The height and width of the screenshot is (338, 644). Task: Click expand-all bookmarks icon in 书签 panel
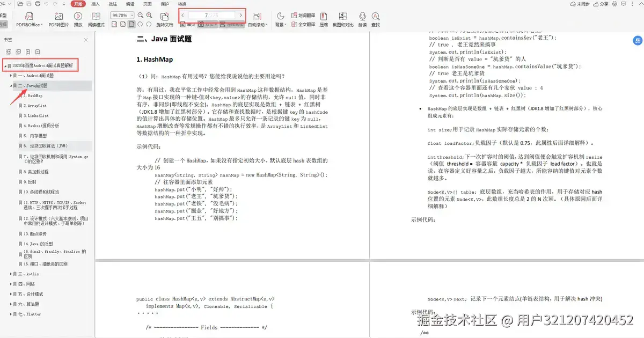coord(8,52)
